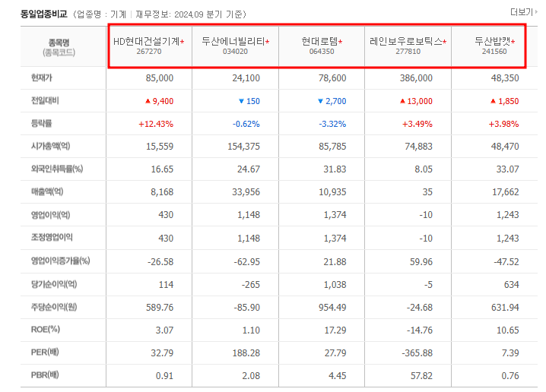Select the 150 price change value
Image resolution: width=546 pixels, height=392 pixels.
click(x=252, y=101)
